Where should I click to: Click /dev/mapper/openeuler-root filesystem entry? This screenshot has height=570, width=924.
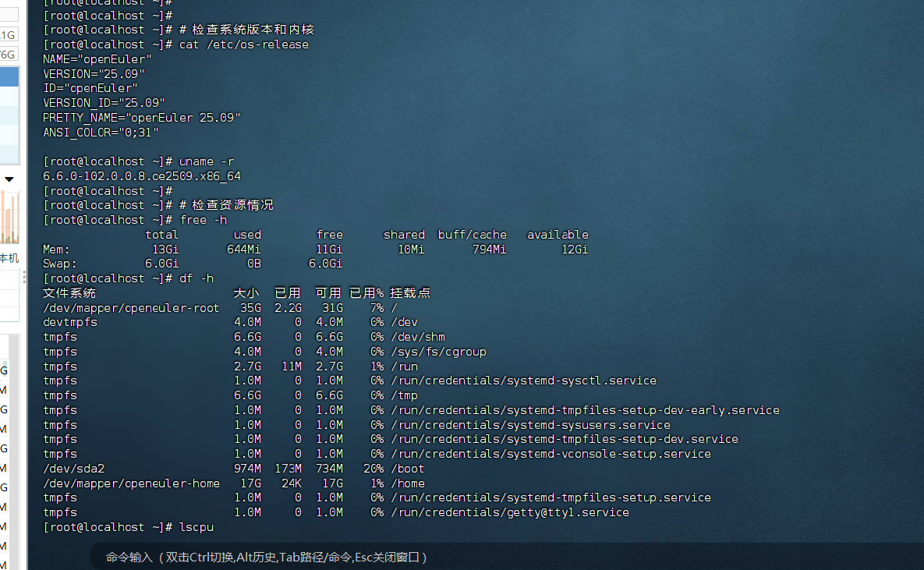(x=131, y=308)
